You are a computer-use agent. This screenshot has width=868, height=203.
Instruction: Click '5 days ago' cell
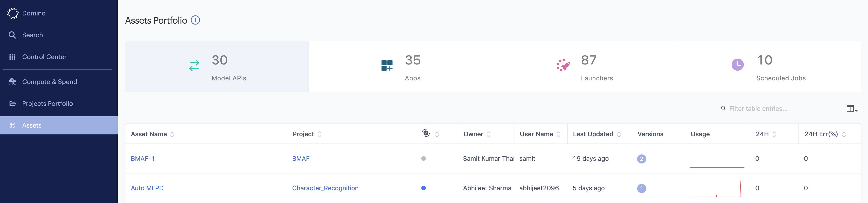coord(588,188)
